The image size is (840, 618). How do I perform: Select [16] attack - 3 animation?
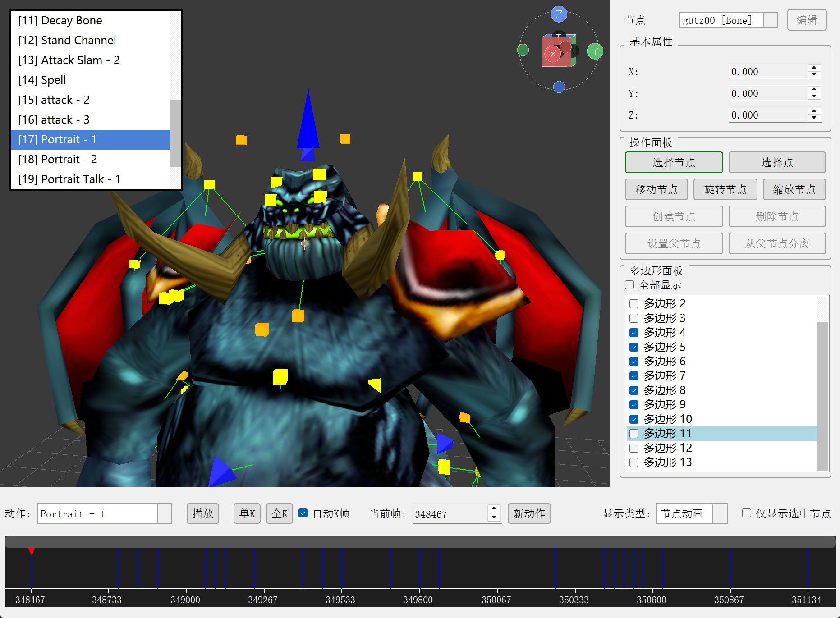pos(91,120)
